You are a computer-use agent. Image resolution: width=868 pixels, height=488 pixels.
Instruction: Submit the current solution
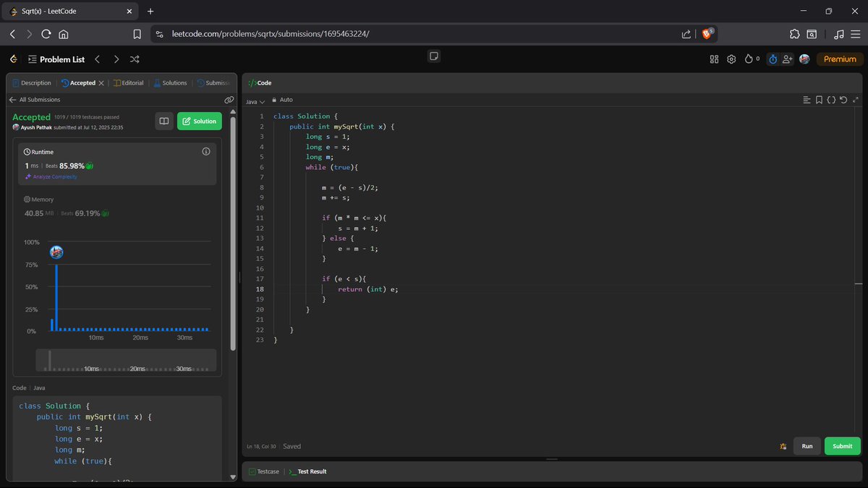pos(841,446)
